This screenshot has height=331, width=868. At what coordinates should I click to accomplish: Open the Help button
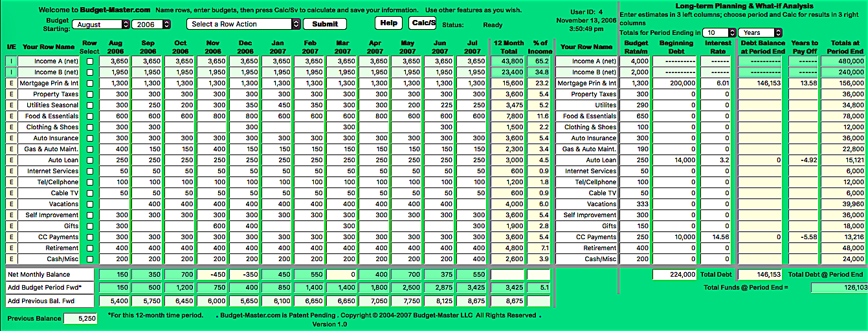[x=388, y=23]
